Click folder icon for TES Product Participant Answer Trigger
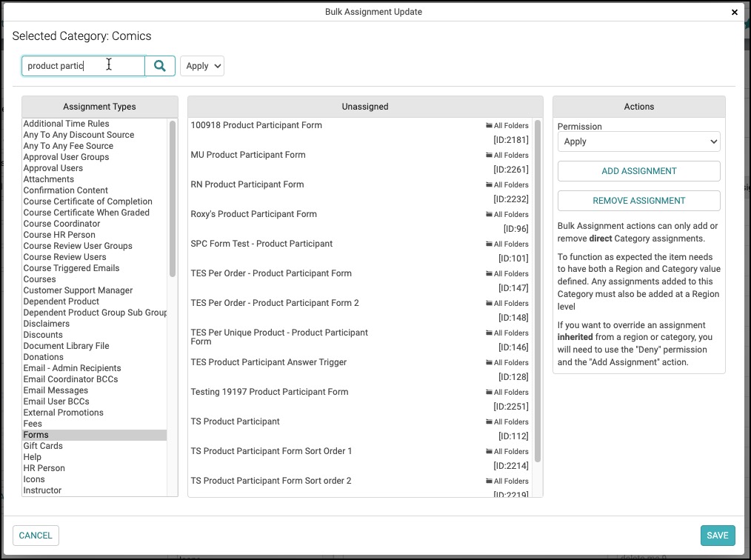751x560 pixels. (x=489, y=363)
